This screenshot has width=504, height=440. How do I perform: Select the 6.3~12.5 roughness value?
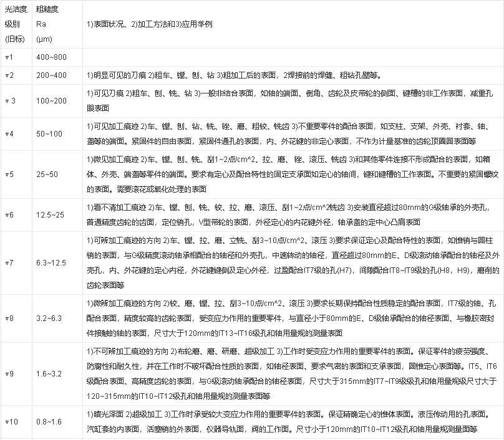tap(51, 265)
